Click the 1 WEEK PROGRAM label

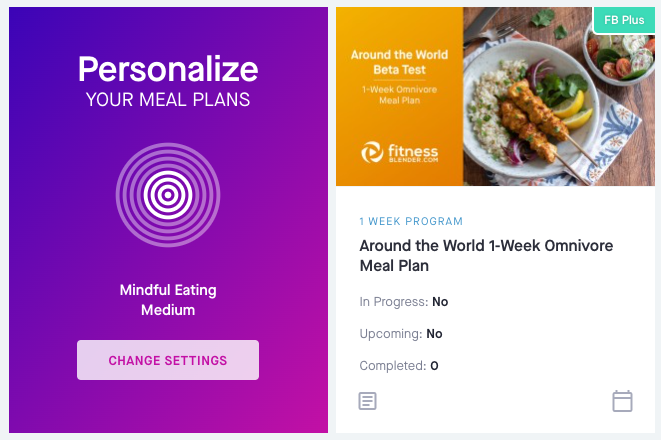(x=411, y=221)
